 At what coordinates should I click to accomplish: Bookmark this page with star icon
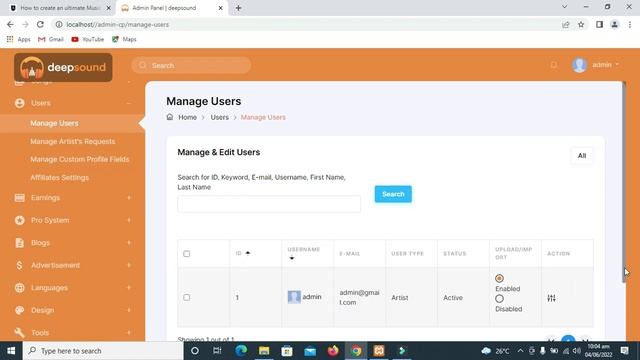581,24
